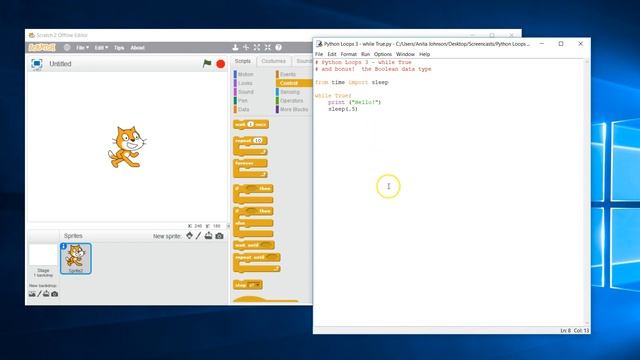Select the Sound block category
The height and width of the screenshot is (360, 640).
point(246,92)
